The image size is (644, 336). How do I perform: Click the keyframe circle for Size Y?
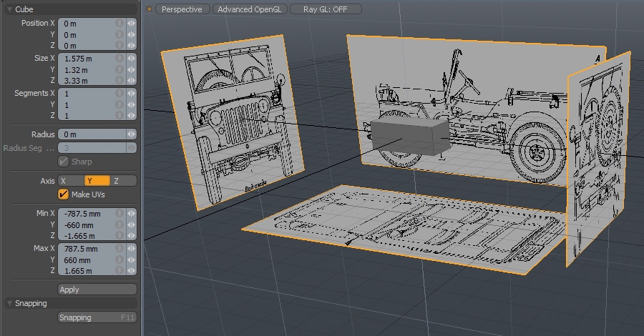tap(119, 70)
